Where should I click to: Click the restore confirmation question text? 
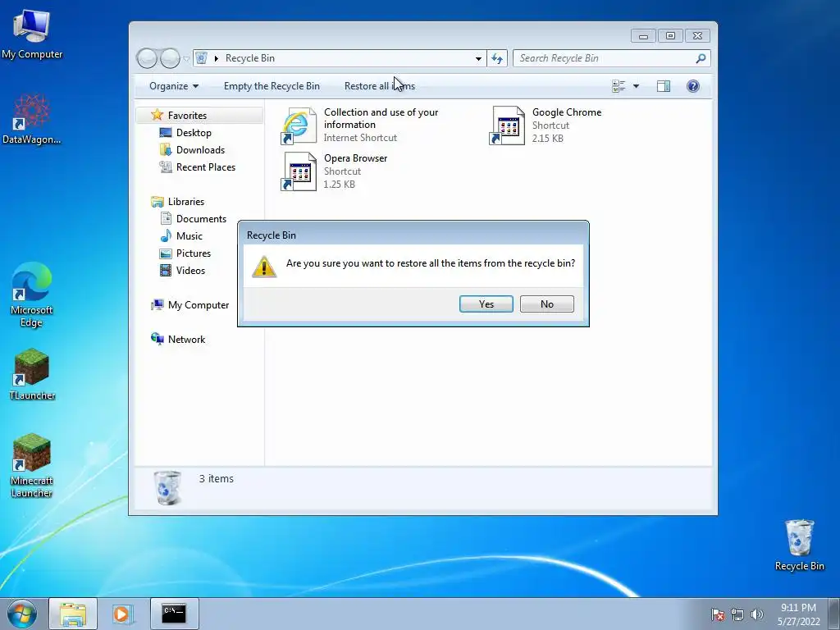coord(430,263)
